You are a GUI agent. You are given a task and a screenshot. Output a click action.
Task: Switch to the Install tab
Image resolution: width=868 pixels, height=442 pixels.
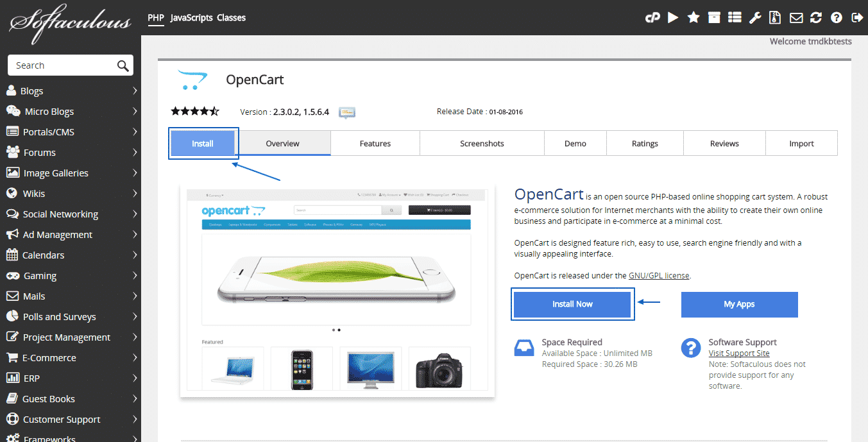(203, 144)
